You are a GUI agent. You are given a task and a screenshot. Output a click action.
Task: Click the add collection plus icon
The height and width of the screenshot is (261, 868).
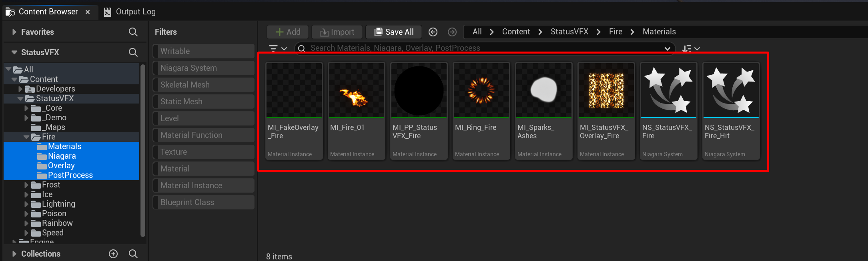point(113,254)
